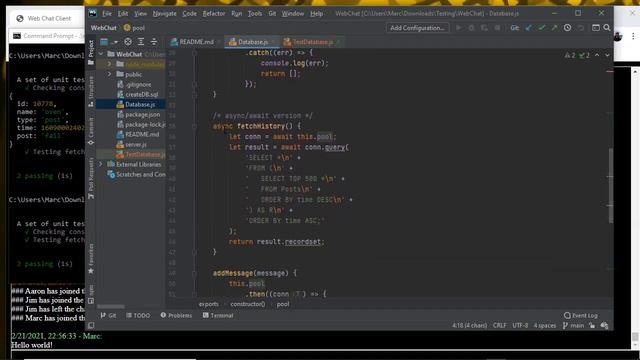Click the Add Configuration button
The image size is (640, 360).
[x=417, y=28]
